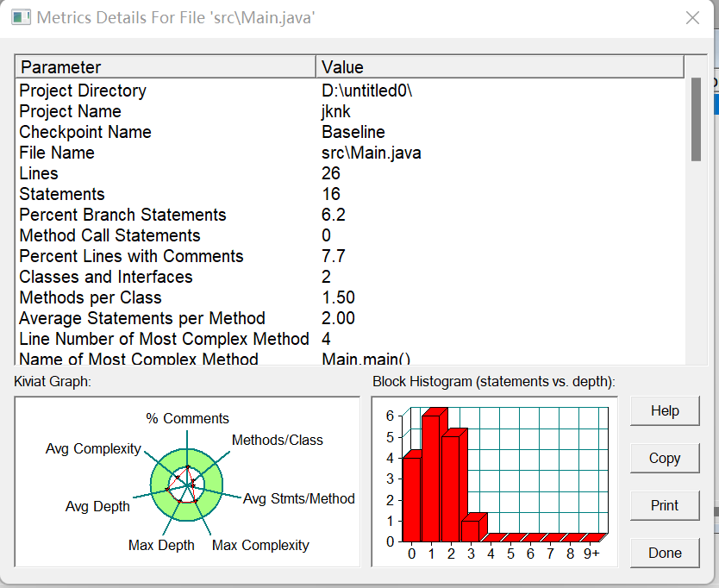Viewport: 719px width, 588px height.
Task: Select the Lines parameter row
Action: [352, 173]
